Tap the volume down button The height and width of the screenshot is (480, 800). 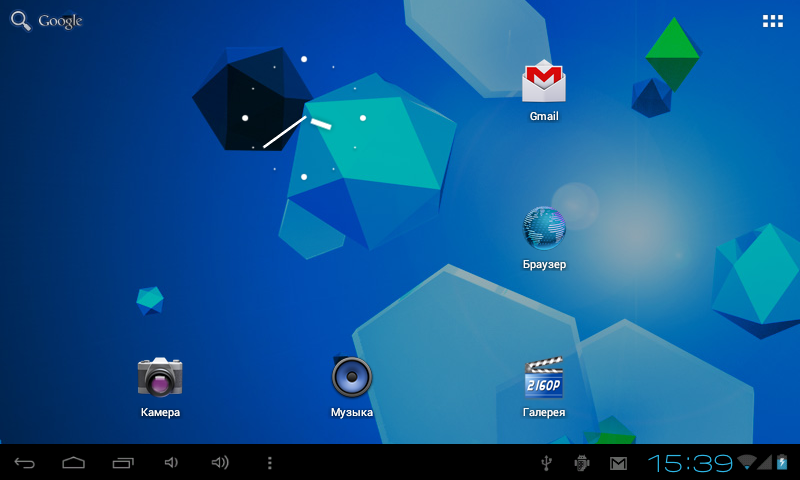coord(171,463)
